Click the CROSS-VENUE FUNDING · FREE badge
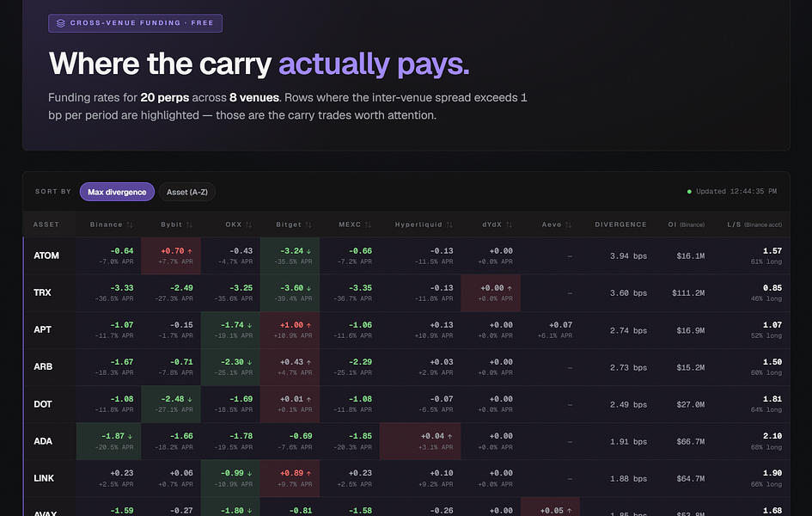The width and height of the screenshot is (812, 516). [135, 23]
